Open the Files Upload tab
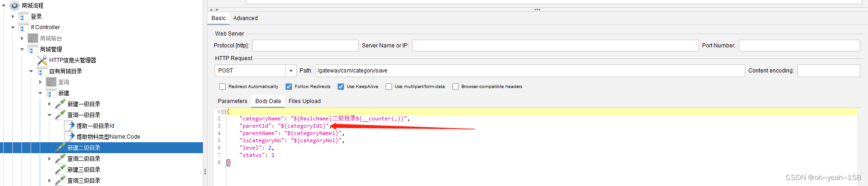Screen dimensions: 868x186 (305, 101)
